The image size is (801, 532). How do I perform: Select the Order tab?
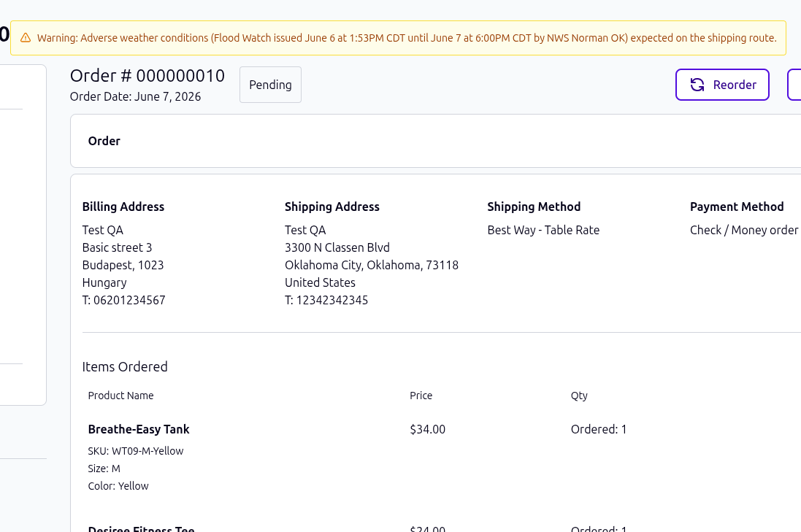[x=104, y=141]
